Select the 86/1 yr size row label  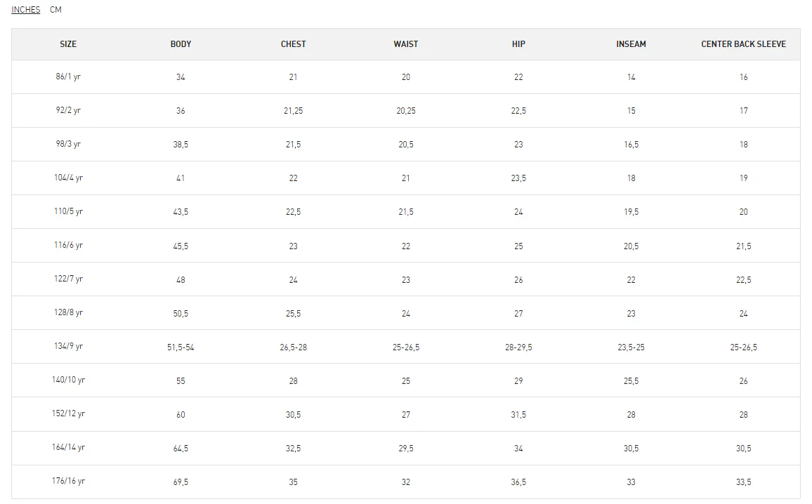(68, 77)
